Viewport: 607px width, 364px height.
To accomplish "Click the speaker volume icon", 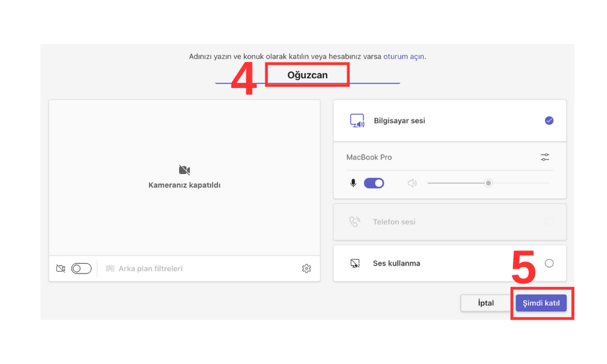I will click(412, 183).
